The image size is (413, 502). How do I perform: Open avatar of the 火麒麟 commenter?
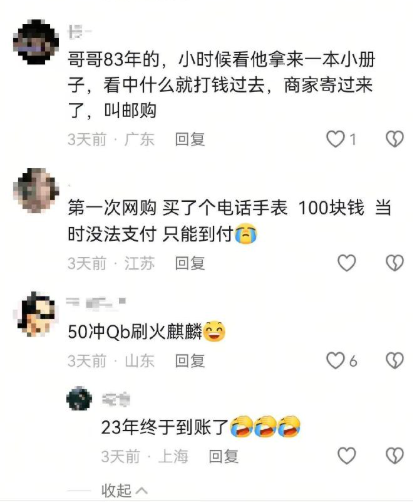click(36, 314)
